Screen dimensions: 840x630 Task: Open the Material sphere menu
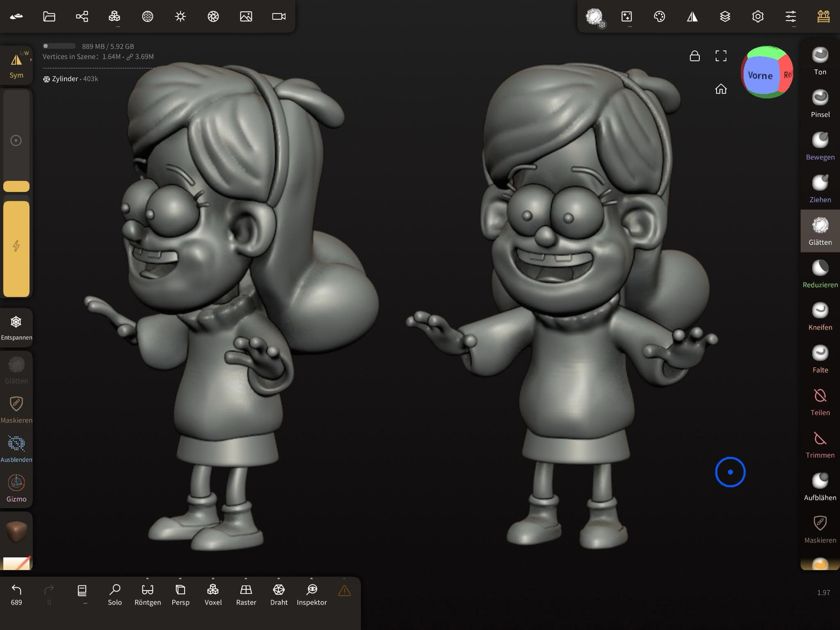(x=147, y=16)
